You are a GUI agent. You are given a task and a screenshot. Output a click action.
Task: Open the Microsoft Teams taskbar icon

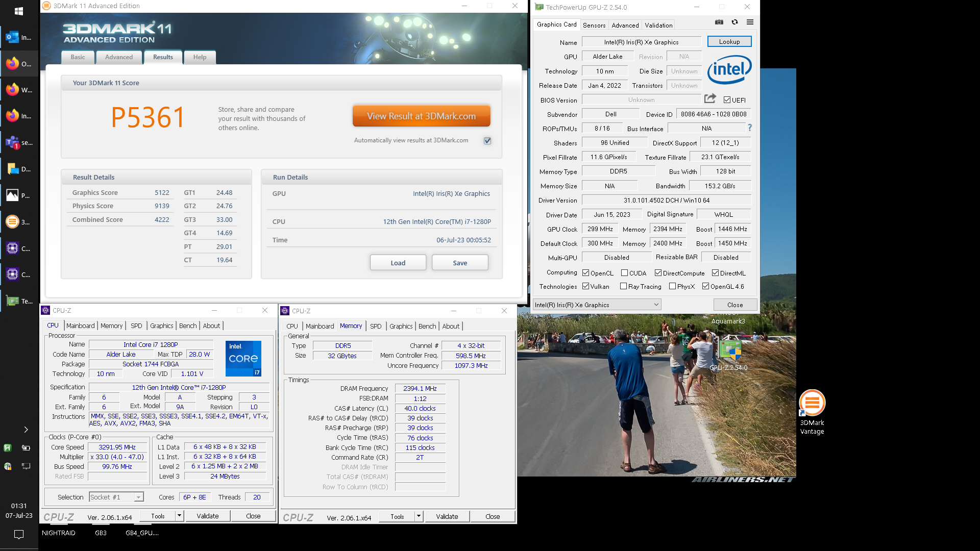19,143
